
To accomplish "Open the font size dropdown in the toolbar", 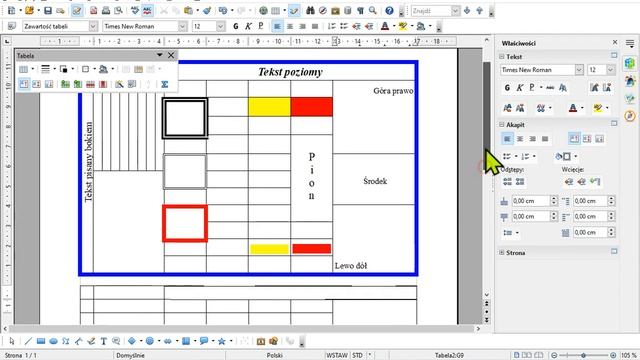I will pyautogui.click(x=220, y=26).
